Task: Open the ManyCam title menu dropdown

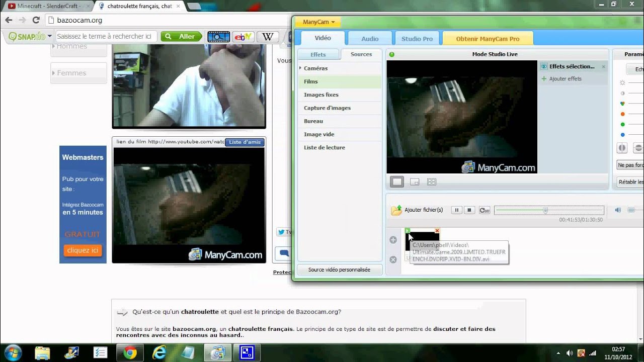Action: (318, 22)
